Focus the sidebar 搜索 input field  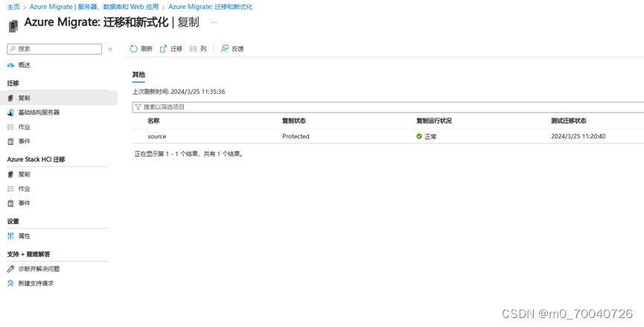point(54,49)
